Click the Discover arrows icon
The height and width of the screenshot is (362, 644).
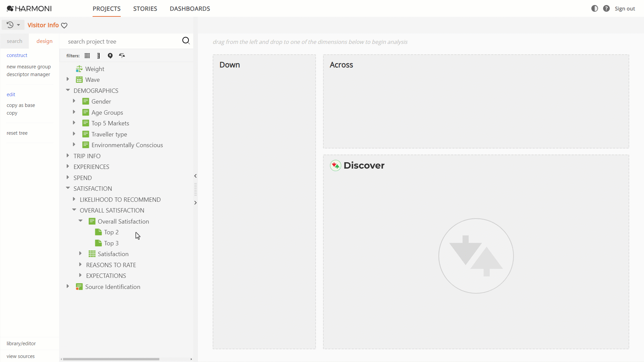[x=335, y=166]
